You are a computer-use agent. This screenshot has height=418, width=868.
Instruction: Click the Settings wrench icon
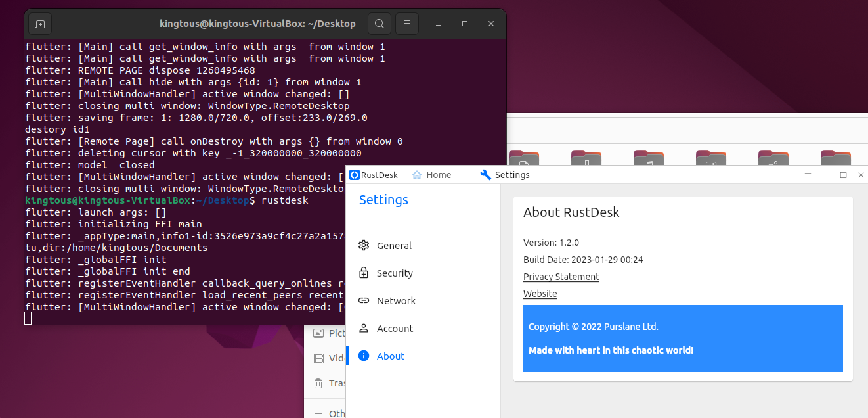click(x=486, y=174)
